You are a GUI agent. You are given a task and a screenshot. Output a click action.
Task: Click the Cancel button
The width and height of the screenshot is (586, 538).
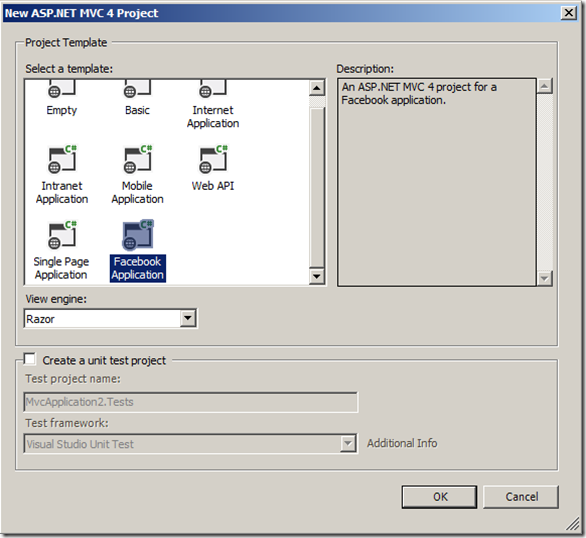click(521, 497)
